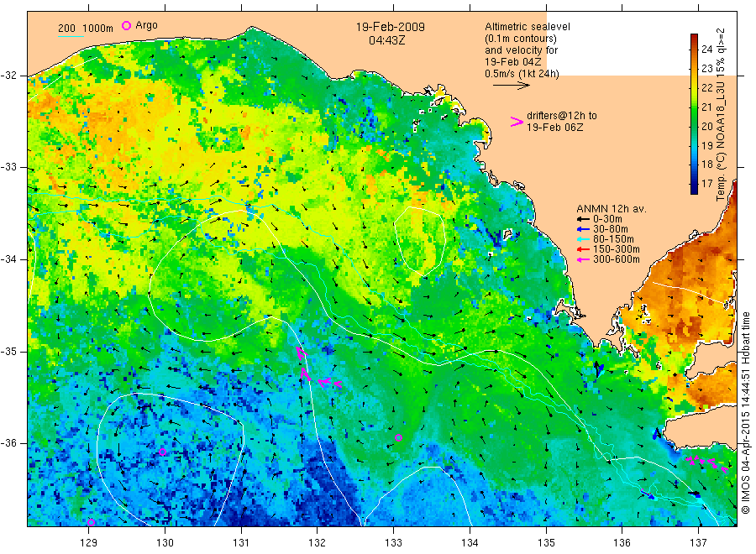This screenshot has height=554, width=756.
Task: Click longitude axis label 130
Action: (x=165, y=543)
